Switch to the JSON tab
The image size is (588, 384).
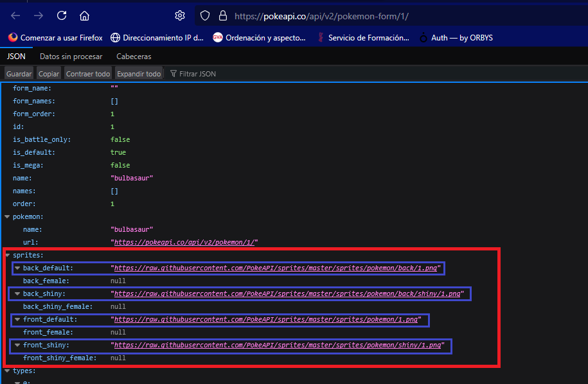point(16,57)
